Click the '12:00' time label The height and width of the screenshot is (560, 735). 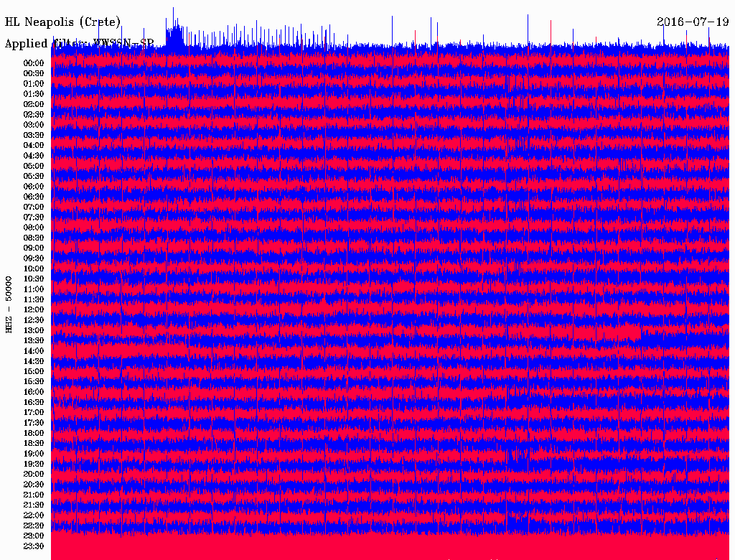click(x=34, y=309)
